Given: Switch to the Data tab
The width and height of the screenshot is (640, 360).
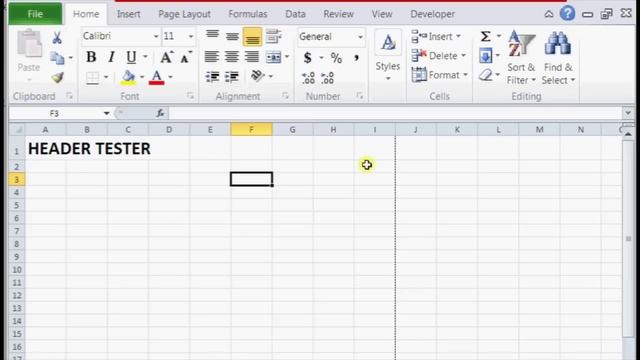Looking at the screenshot, I should point(296,14).
